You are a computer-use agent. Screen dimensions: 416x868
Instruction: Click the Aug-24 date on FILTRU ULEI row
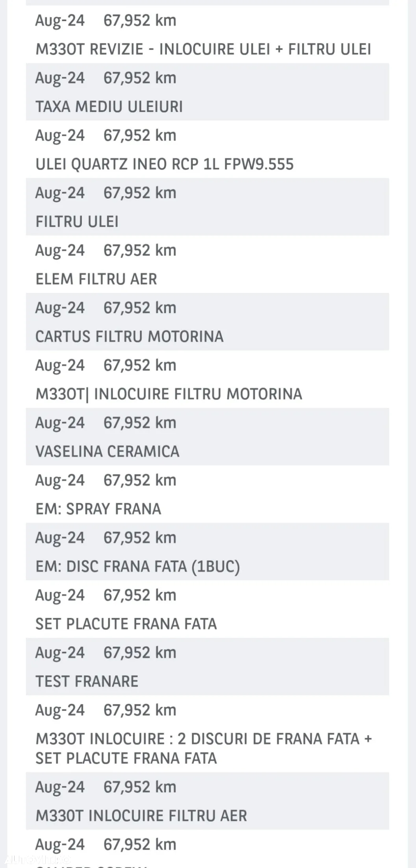(x=60, y=193)
